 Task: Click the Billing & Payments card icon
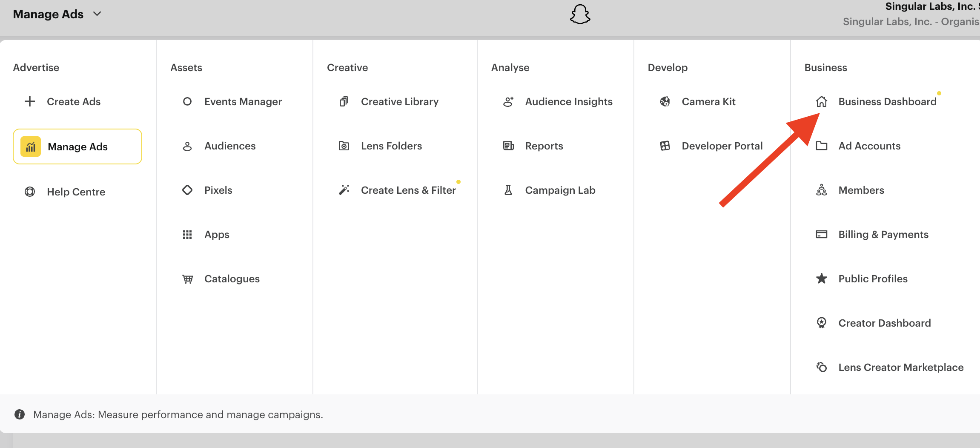[x=822, y=234]
